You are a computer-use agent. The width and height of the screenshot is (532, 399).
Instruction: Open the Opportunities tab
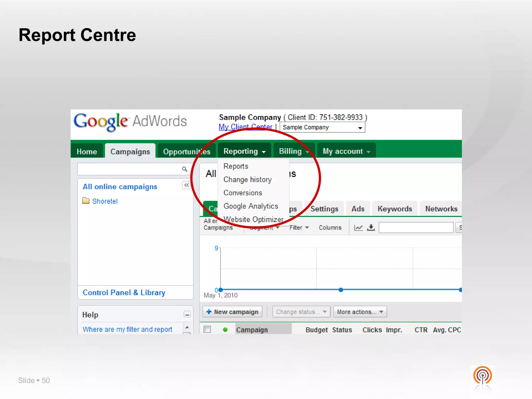point(187,151)
